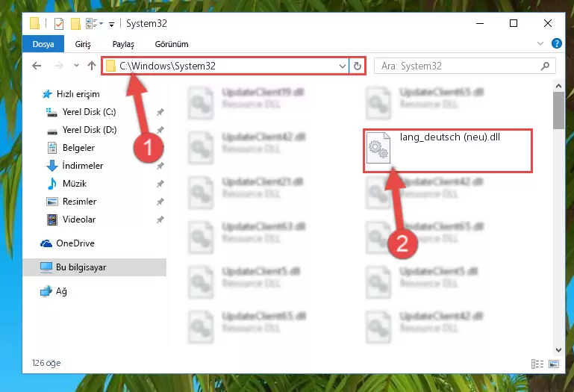
Task: Click the pin icon beside Müzik
Action: [160, 184]
